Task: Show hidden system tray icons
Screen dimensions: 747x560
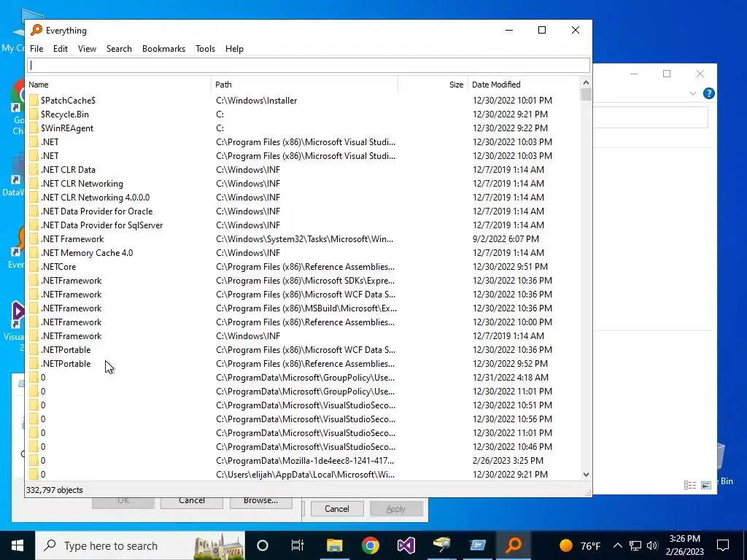Action: (617, 545)
